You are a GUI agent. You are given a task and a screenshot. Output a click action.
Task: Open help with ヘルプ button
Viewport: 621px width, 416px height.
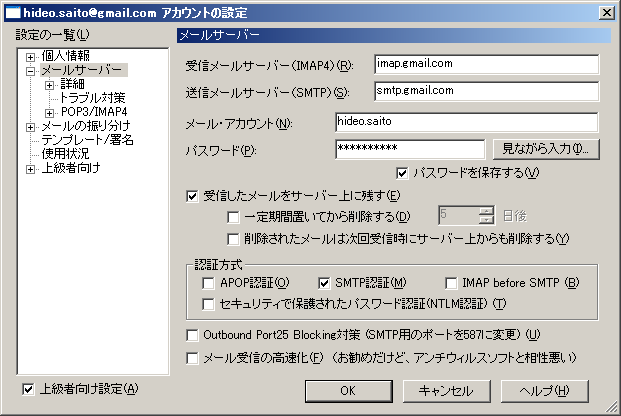pos(544,389)
